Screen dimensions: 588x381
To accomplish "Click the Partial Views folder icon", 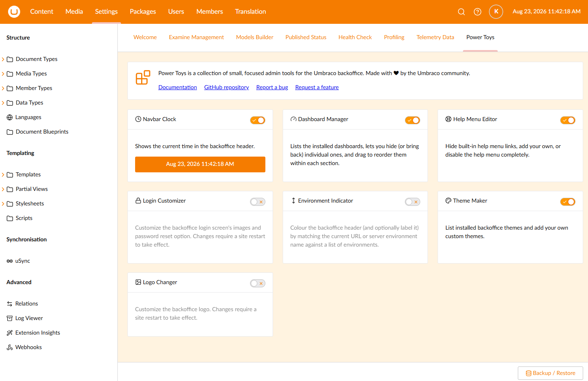I will coord(10,189).
